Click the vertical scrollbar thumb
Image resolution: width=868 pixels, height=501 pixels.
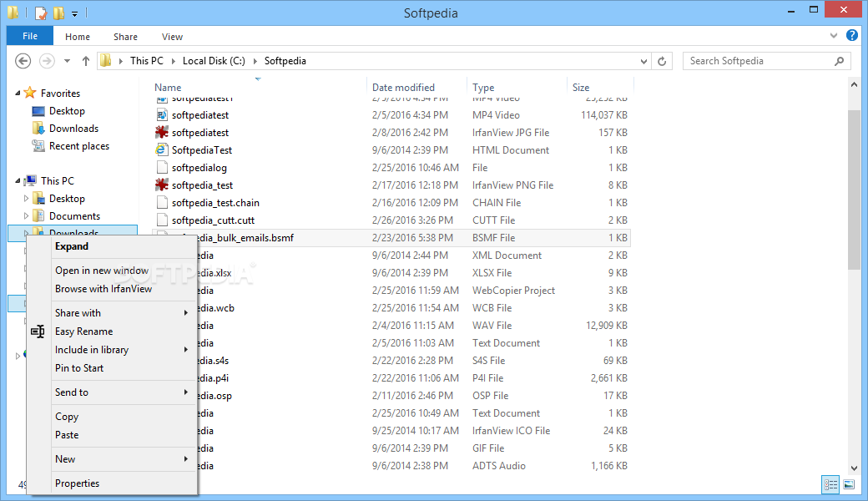coord(854,190)
